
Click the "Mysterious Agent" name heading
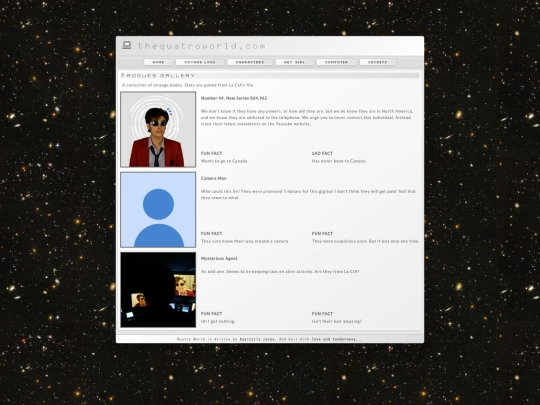click(x=219, y=258)
